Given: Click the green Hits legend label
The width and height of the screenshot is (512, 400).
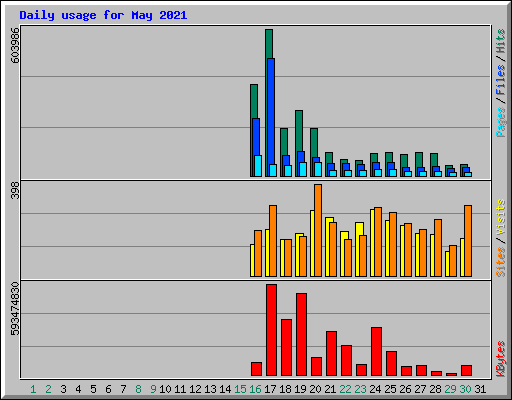Looking at the screenshot, I should 500,41.
